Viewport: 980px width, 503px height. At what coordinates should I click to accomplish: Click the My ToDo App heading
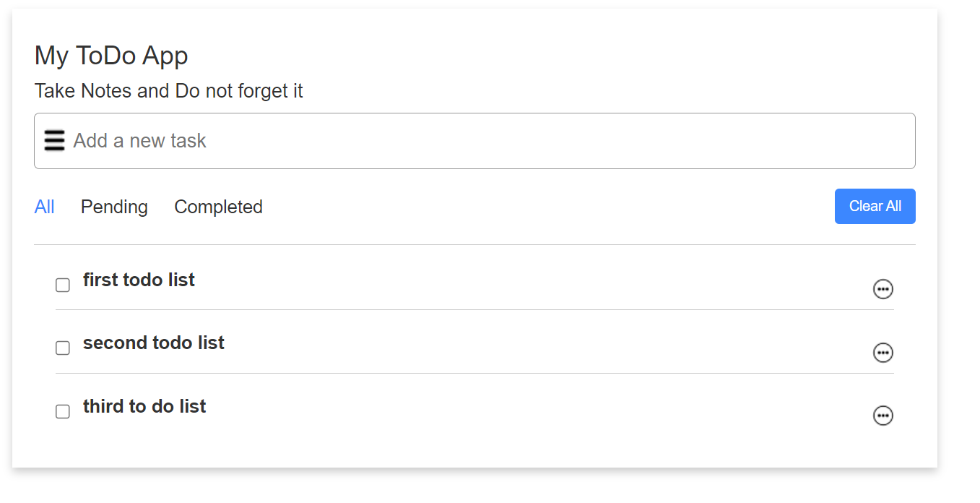[x=111, y=56]
